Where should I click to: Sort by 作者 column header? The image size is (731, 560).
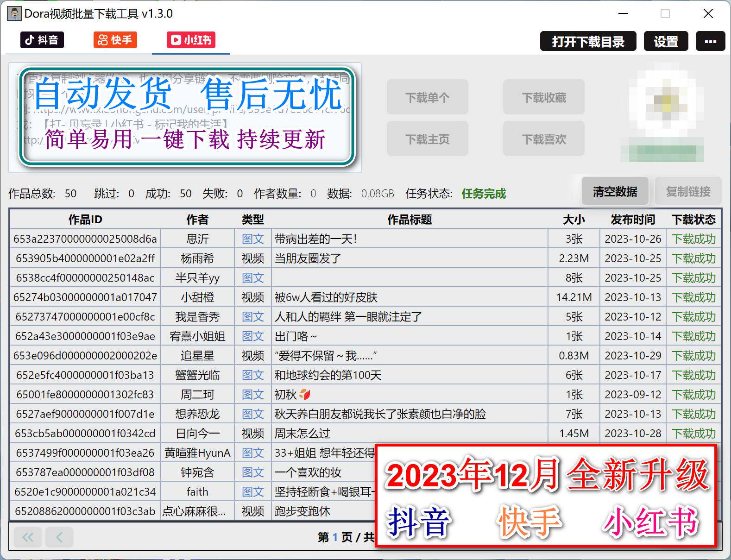197,220
